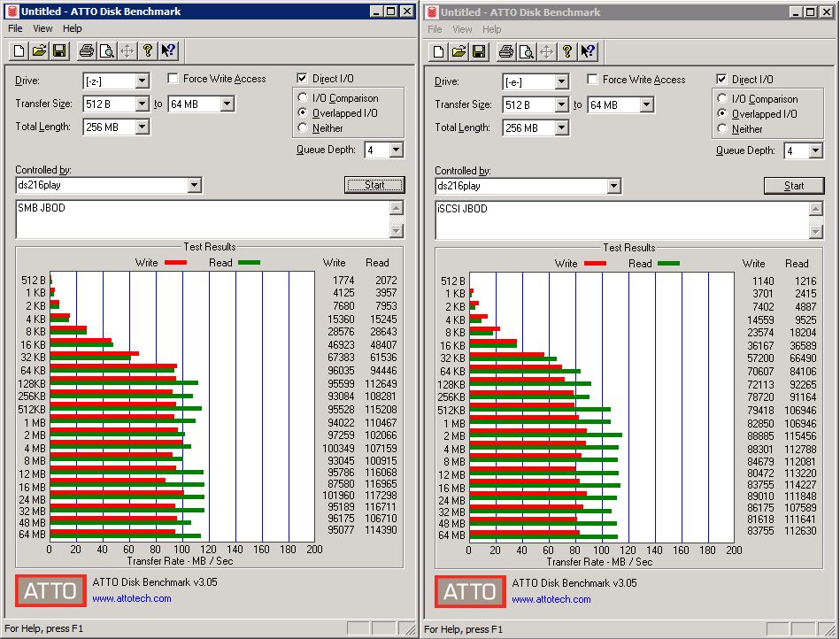
Task: Toggle Force Write Access in iSCSI JBOD window
Action: tap(592, 80)
